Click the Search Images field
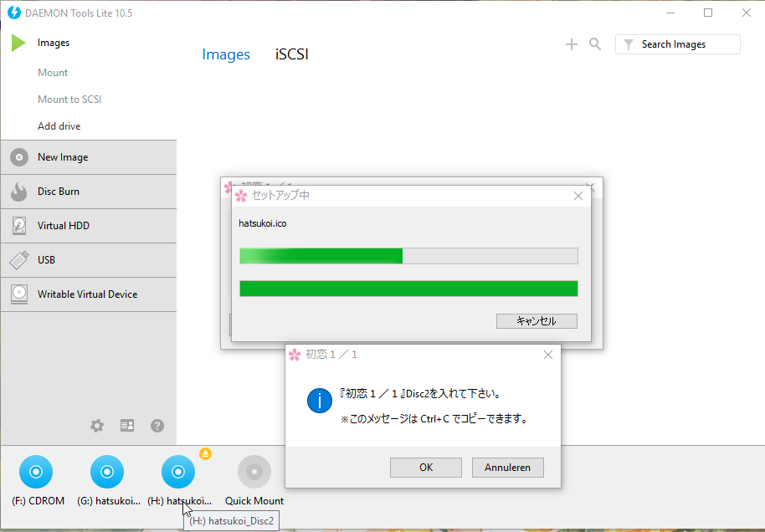Viewport: 765px width, 532px height. (678, 44)
